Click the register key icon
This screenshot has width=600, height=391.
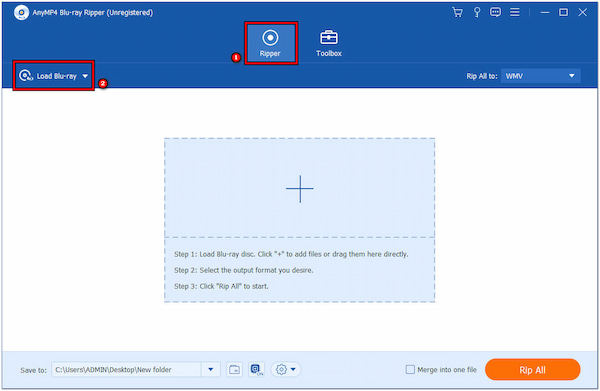coord(477,12)
